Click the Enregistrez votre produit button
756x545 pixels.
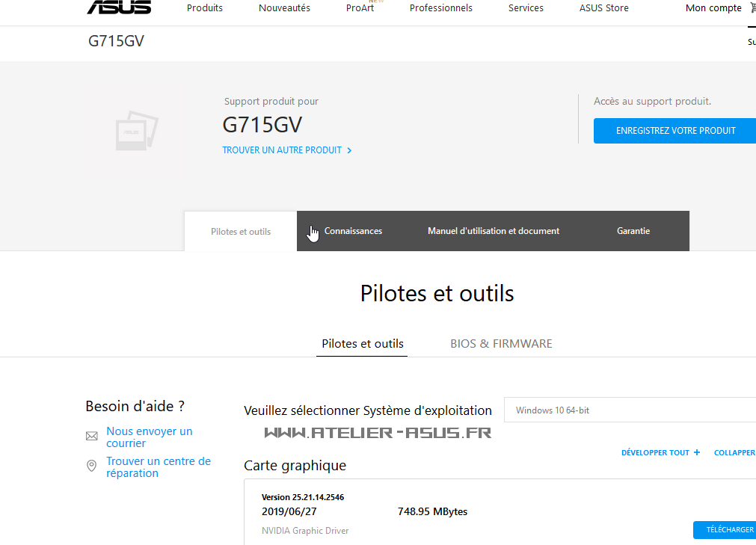pyautogui.click(x=674, y=131)
